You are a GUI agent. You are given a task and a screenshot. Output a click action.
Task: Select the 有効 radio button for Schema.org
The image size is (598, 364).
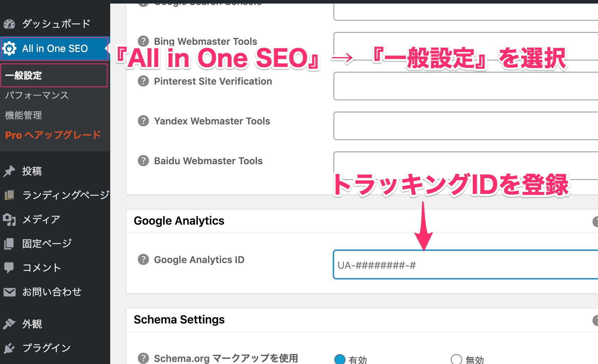point(340,359)
